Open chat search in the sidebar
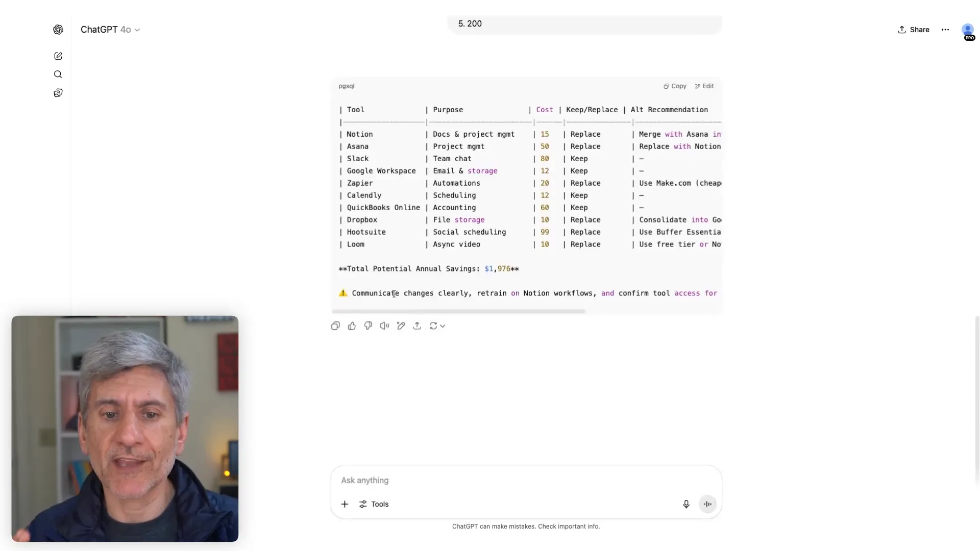The width and height of the screenshot is (980, 551). coord(58,74)
